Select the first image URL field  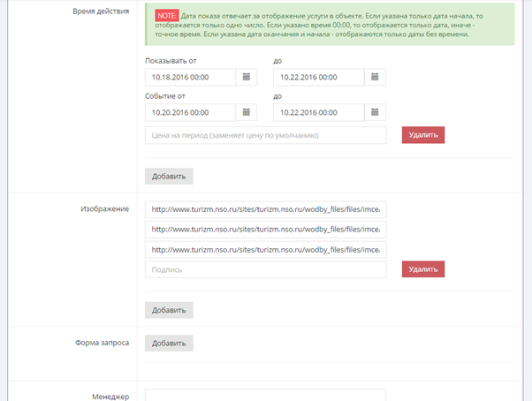coord(265,209)
